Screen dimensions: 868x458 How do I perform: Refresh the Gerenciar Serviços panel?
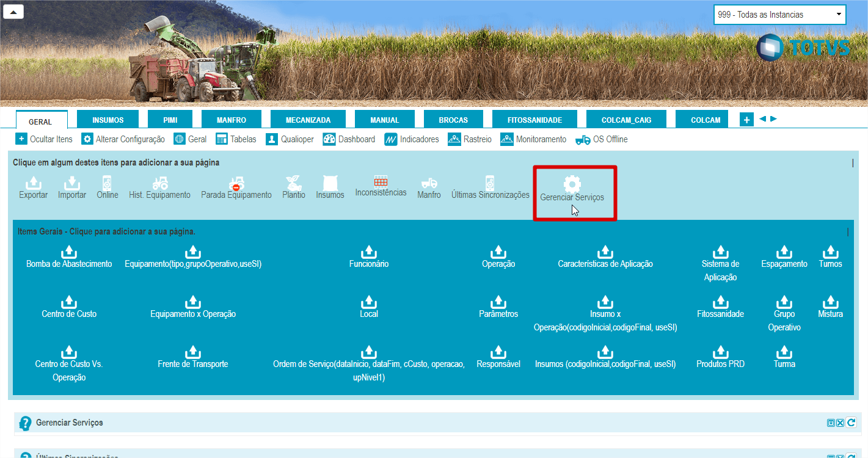click(851, 423)
